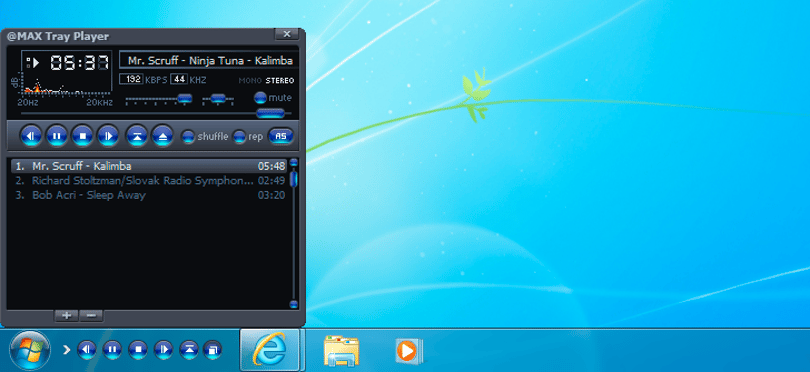The width and height of the screenshot is (810, 372).
Task: Click the song seek bar handle
Action: click(271, 113)
